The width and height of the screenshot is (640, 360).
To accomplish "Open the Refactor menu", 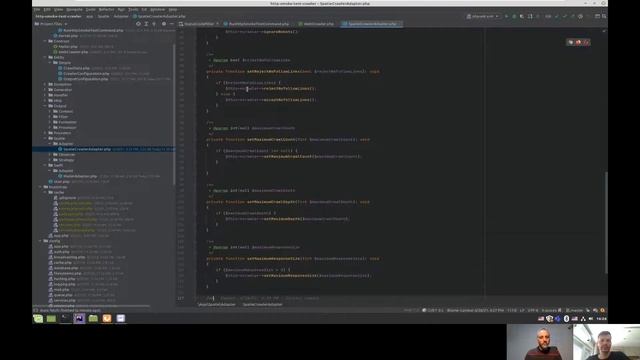I will coord(106,9).
